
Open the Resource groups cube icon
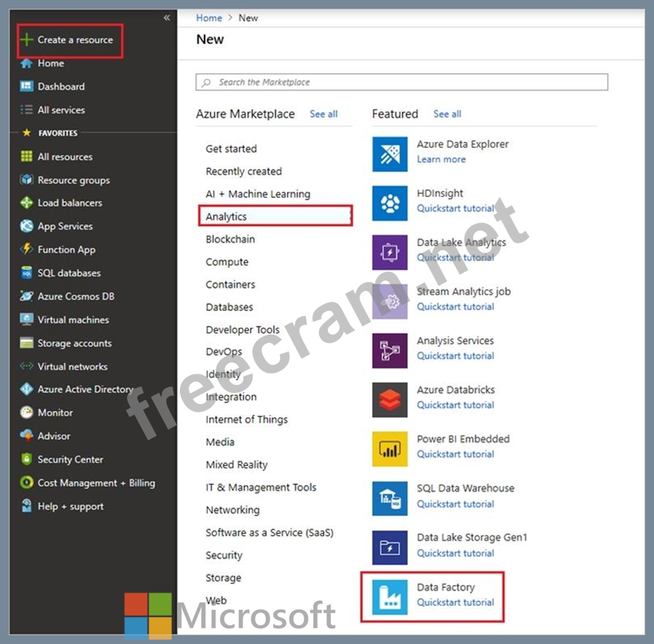click(x=26, y=180)
